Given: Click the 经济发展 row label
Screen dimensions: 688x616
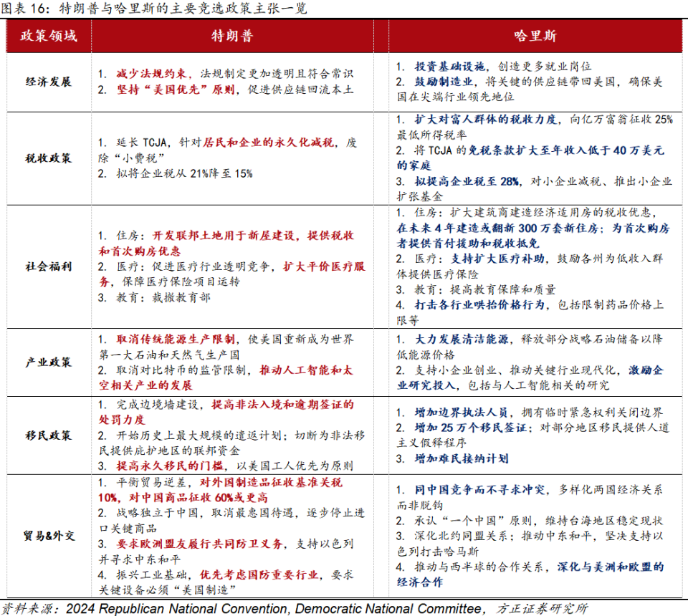Looking at the screenshot, I should 47,81.
